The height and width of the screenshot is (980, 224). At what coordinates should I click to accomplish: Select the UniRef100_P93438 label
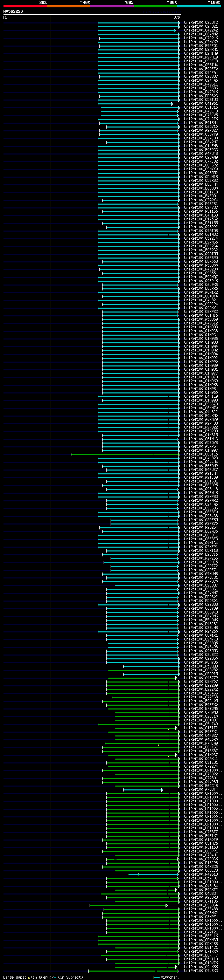click(x=201, y=516)
